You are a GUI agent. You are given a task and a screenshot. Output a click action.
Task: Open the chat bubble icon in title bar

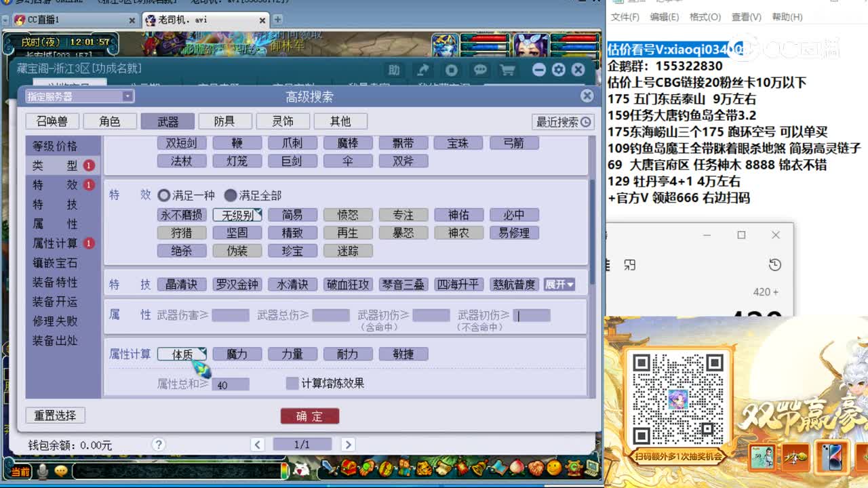point(480,70)
